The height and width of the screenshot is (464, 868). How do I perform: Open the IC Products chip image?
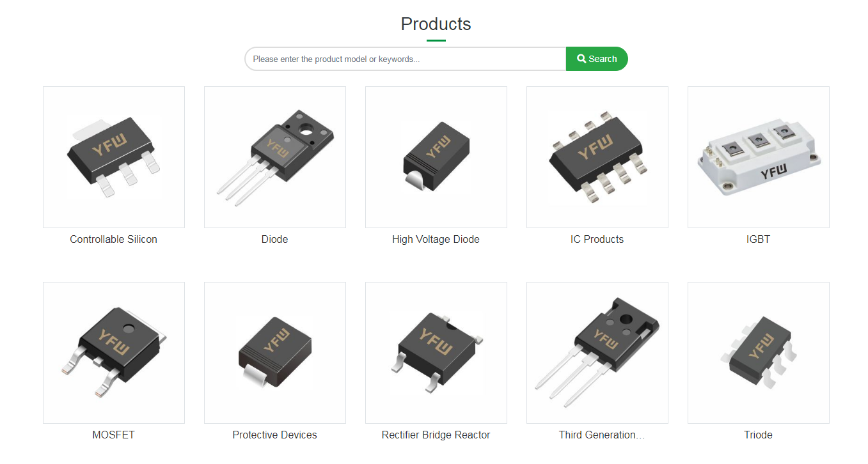(x=597, y=157)
